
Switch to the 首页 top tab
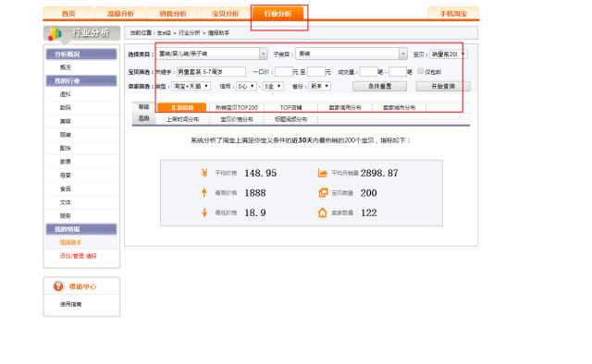[x=68, y=14]
